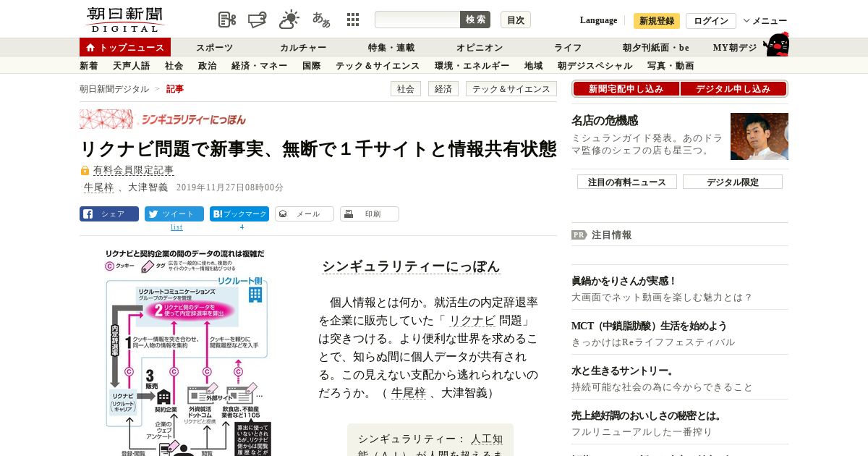This screenshot has width=868, height=456.
Task: Open 朝夕刊紙面・be section
Action: (x=656, y=48)
